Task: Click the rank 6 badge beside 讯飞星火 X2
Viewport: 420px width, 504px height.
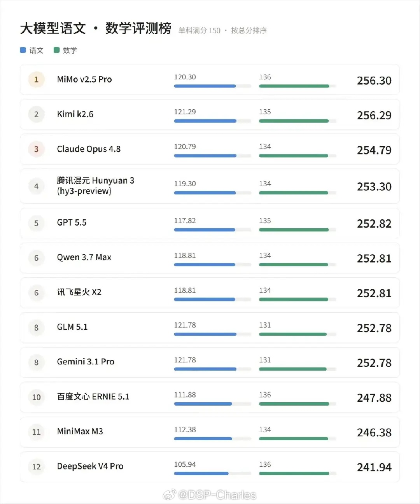Action: [36, 293]
